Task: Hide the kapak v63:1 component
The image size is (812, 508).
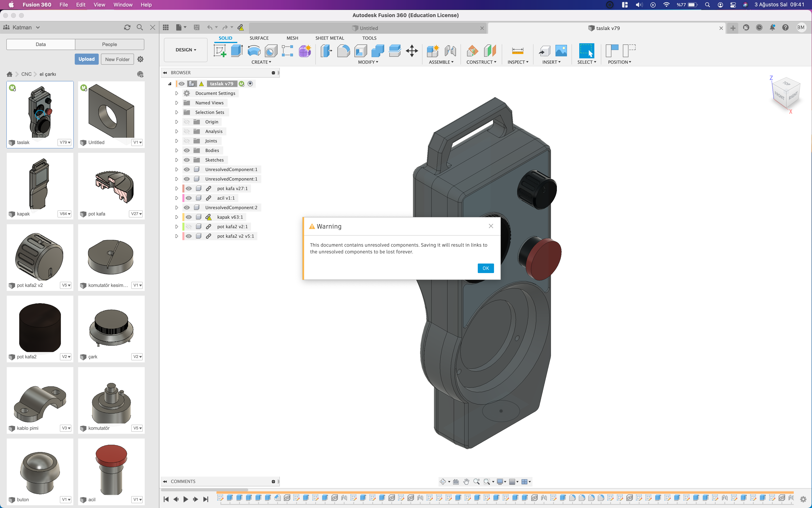Action: pyautogui.click(x=189, y=217)
